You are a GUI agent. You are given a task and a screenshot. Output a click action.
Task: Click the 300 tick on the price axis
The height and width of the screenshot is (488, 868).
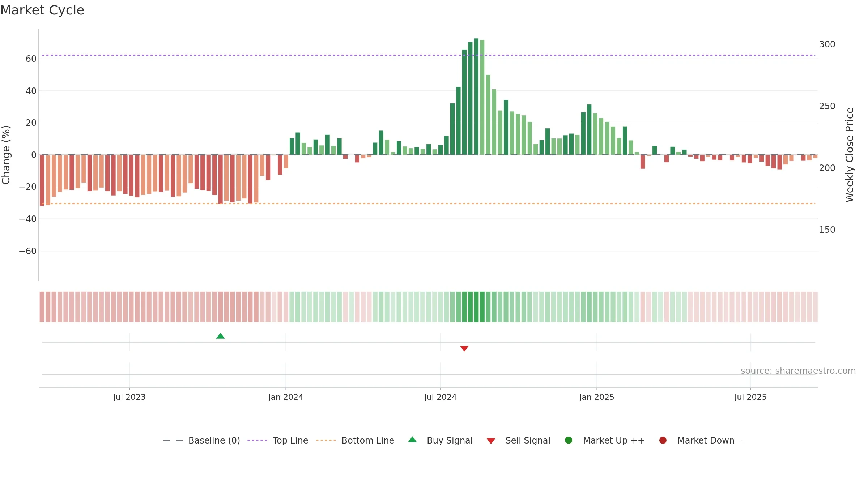pos(827,44)
